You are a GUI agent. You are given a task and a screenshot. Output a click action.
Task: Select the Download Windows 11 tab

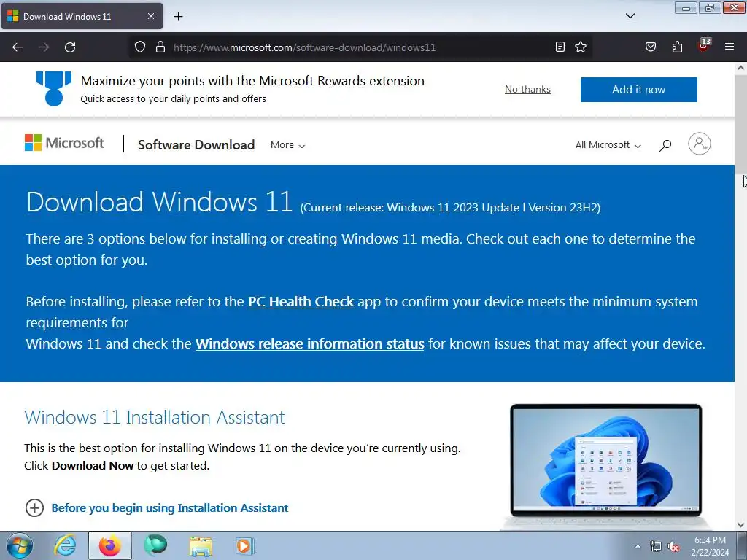pyautogui.click(x=82, y=16)
